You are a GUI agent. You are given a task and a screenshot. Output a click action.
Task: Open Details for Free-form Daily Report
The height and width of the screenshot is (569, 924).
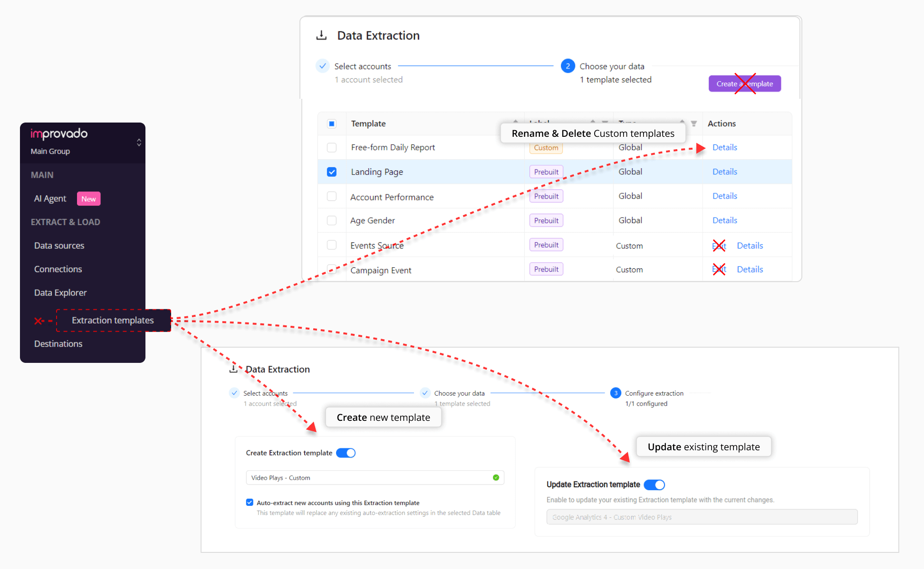(x=724, y=147)
